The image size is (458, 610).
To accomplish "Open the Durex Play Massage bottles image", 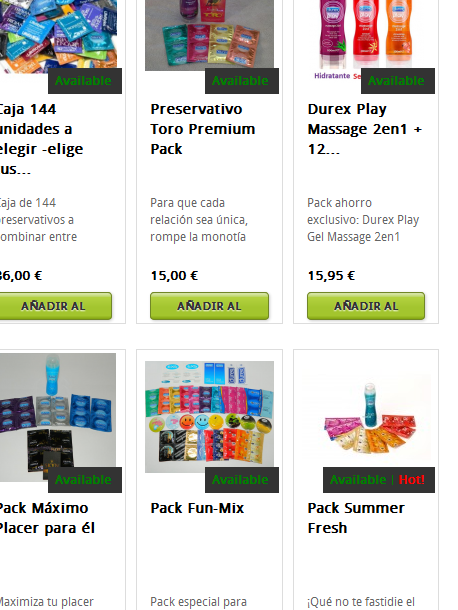I will tap(366, 37).
